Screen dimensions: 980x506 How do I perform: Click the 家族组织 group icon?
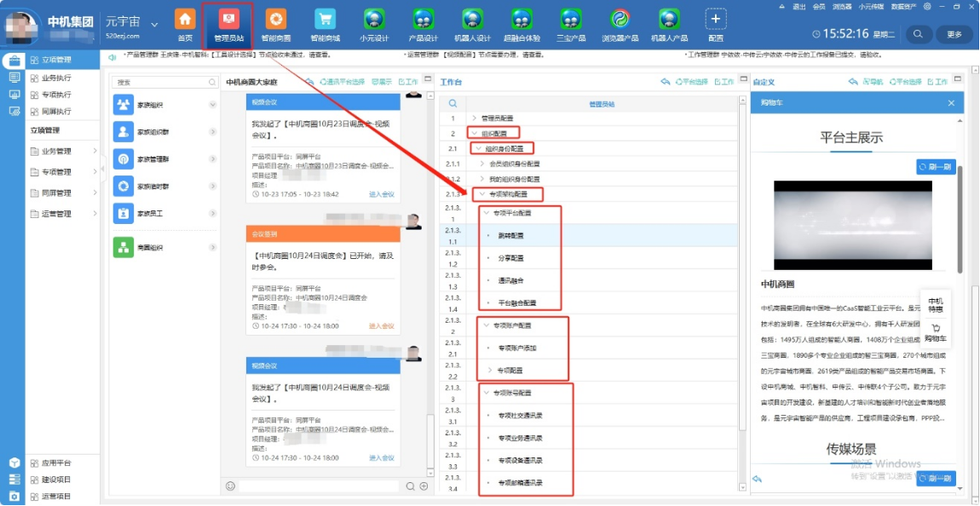pyautogui.click(x=123, y=105)
